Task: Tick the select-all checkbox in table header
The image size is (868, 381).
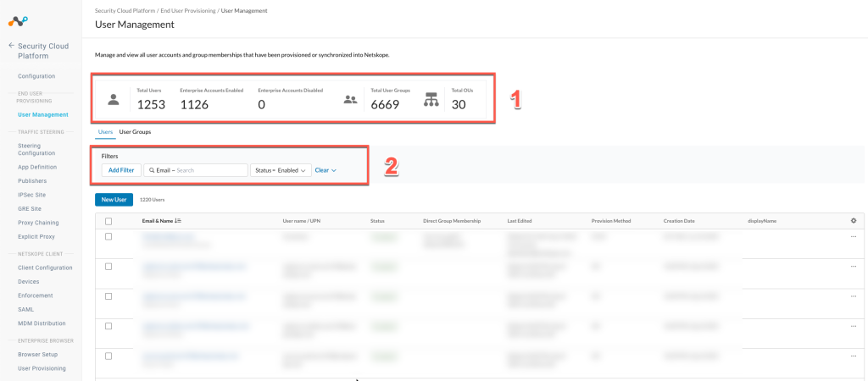Action: tap(108, 221)
